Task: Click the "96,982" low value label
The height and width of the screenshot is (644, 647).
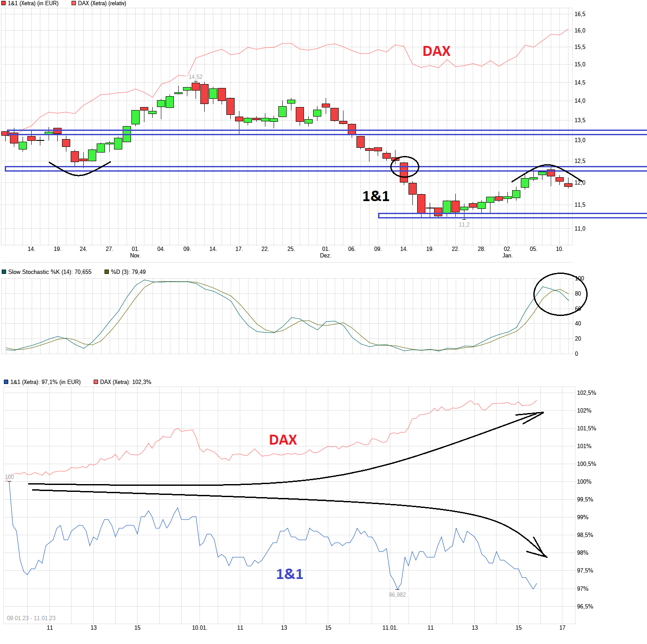Action: (x=397, y=595)
